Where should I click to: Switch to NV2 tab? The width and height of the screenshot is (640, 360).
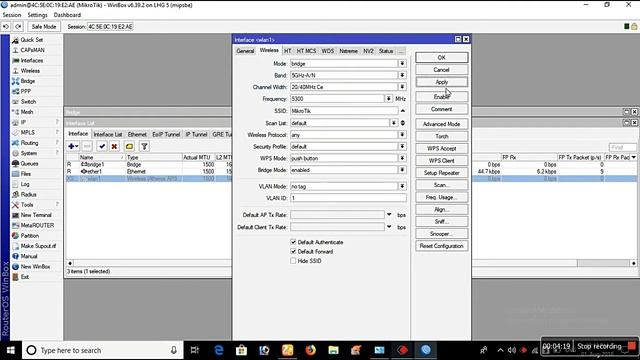[369, 51]
